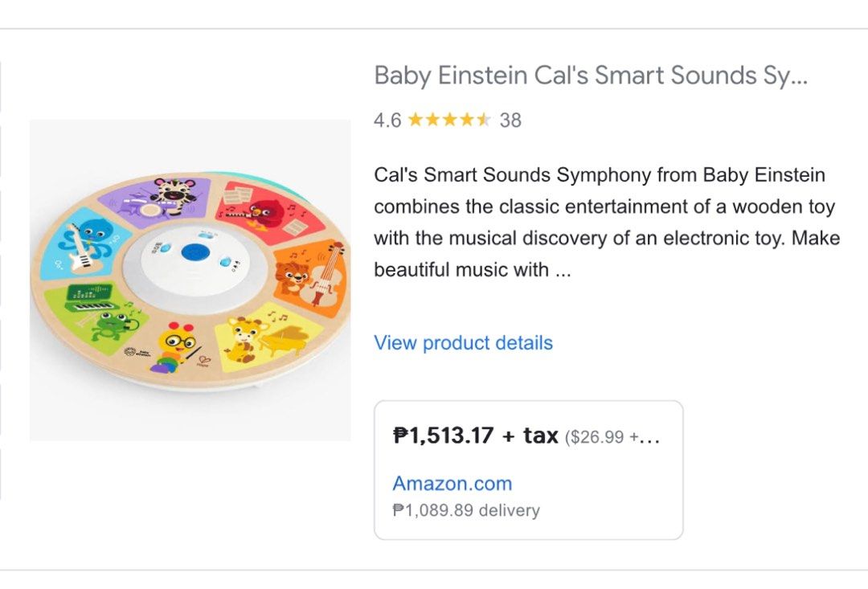This screenshot has width=868, height=589.
Task: Select the 4.6 rating score
Action: tap(386, 120)
